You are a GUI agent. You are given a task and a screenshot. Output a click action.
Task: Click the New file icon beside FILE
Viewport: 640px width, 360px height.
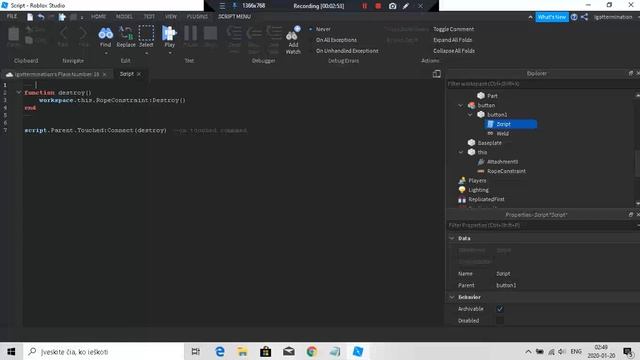[x=30, y=17]
